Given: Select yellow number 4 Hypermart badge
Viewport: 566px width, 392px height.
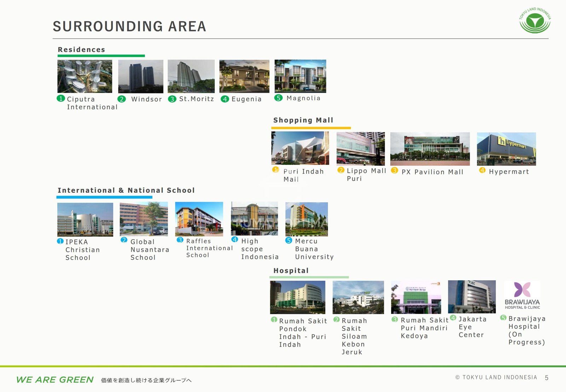Looking at the screenshot, I should pyautogui.click(x=482, y=170).
